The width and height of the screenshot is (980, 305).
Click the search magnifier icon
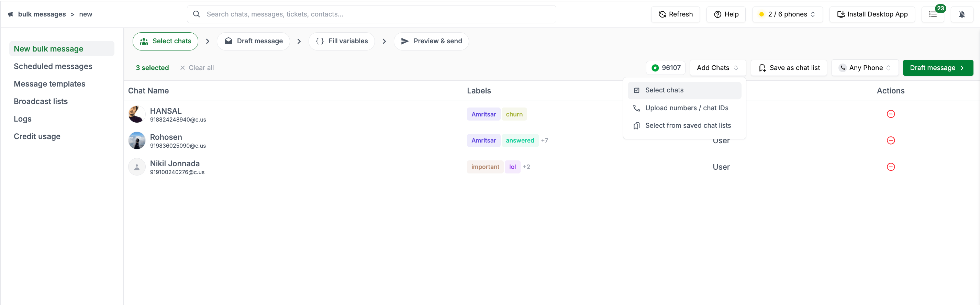coord(196,14)
